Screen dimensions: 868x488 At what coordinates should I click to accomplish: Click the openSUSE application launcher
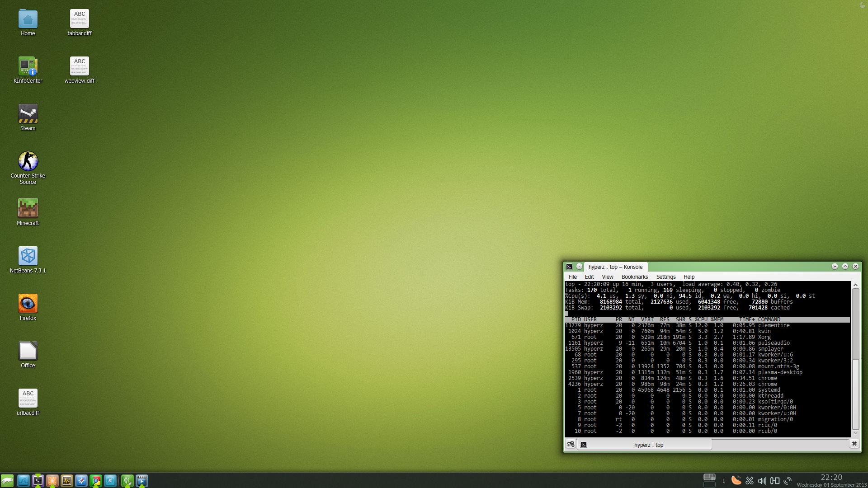[7, 481]
